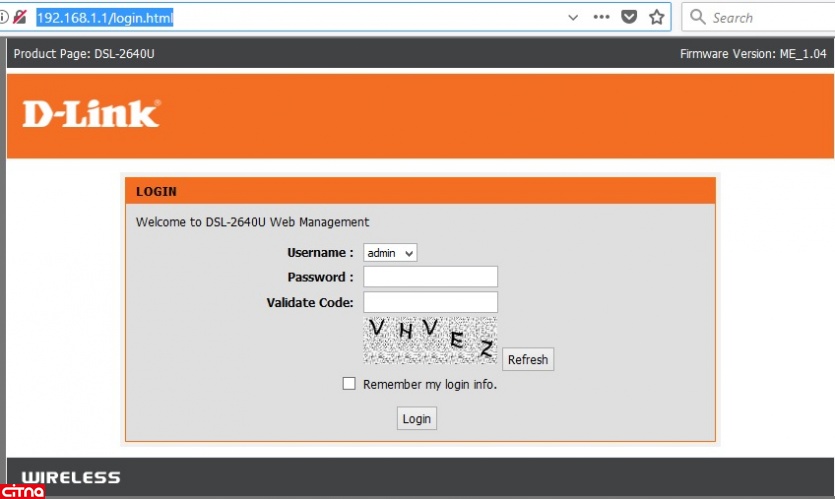Click into the Validate Code field
Screen dimensions: 835x499
tap(430, 302)
